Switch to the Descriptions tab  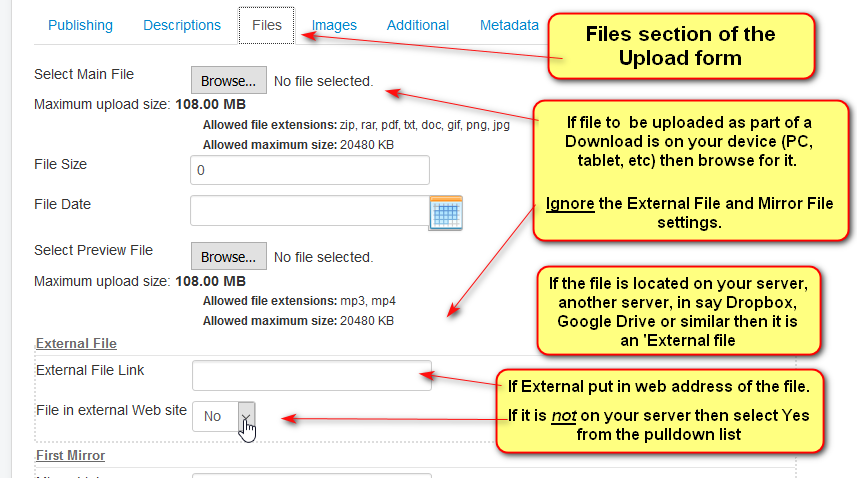click(182, 25)
